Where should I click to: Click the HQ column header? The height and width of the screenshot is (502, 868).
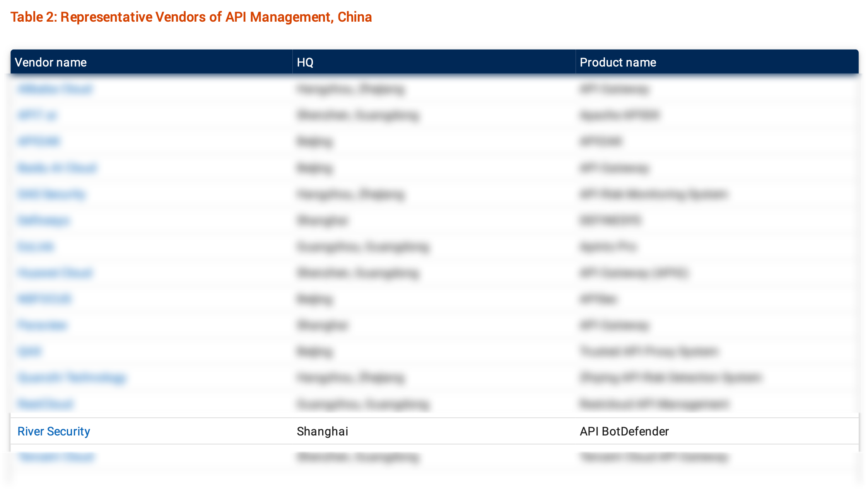coord(305,62)
